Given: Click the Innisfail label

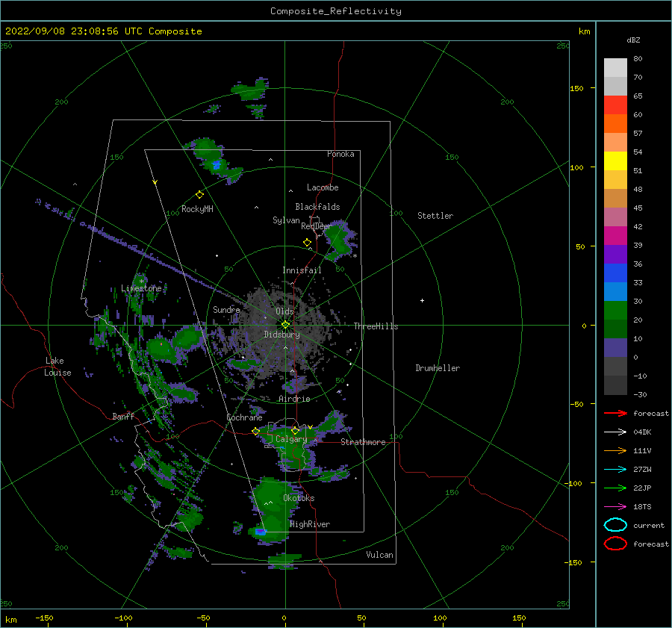Looking at the screenshot, I should point(302,270).
